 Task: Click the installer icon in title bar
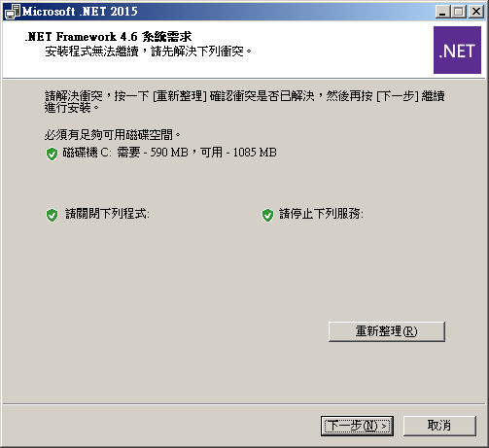pos(12,12)
